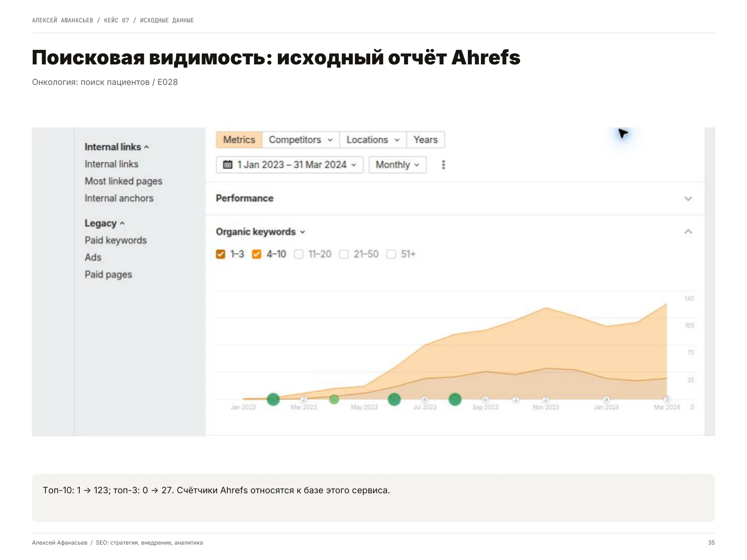
Task: Click the 35 y-axis value
Action: click(x=691, y=380)
